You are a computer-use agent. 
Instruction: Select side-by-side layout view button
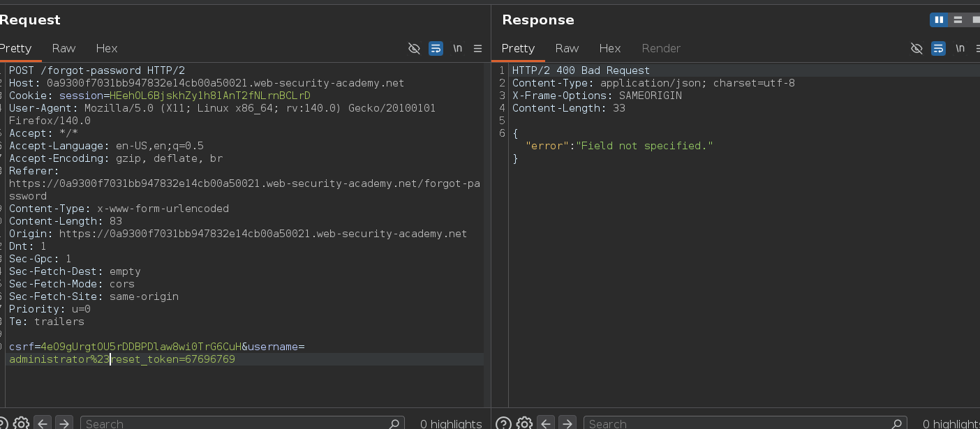(939, 20)
